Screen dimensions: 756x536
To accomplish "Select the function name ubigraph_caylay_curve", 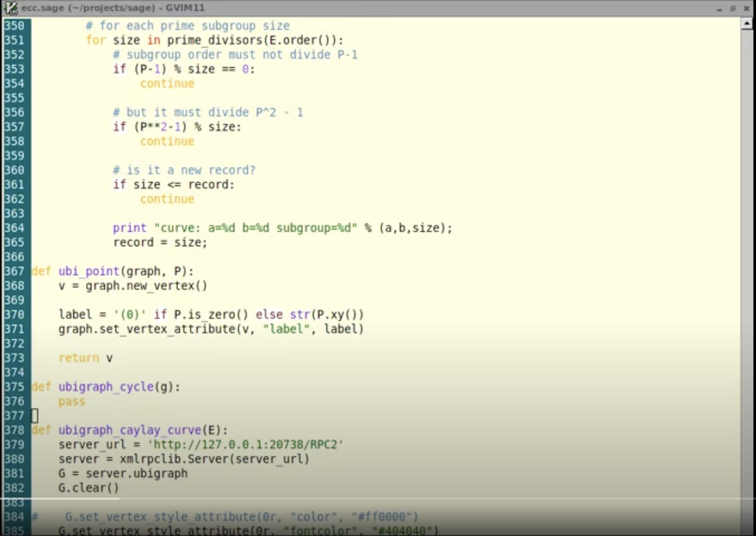I will pos(130,430).
